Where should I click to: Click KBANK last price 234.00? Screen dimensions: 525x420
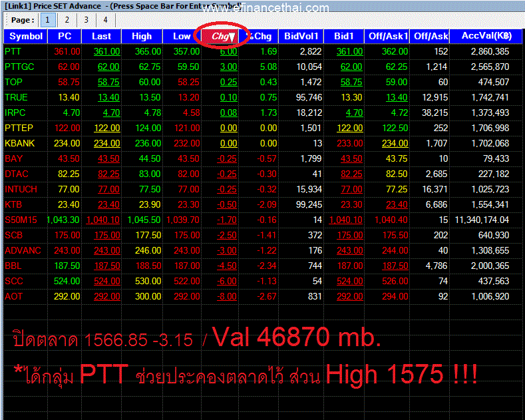pos(107,143)
